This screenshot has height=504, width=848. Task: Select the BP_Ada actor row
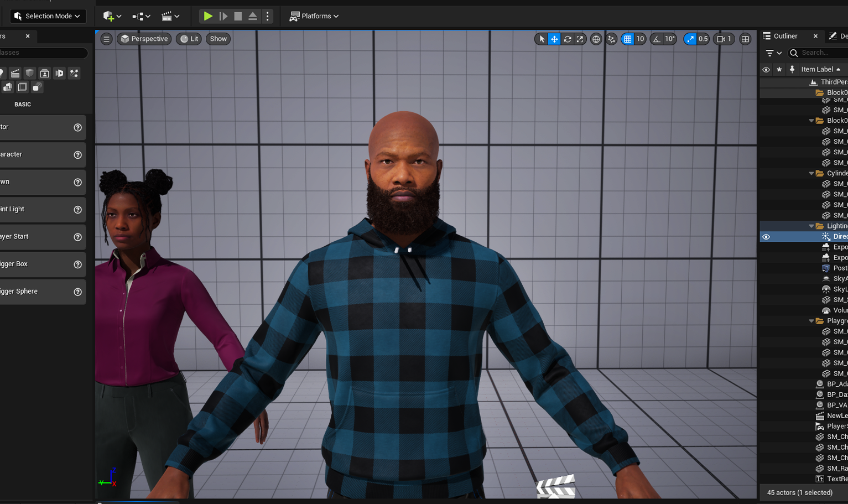[804, 384]
